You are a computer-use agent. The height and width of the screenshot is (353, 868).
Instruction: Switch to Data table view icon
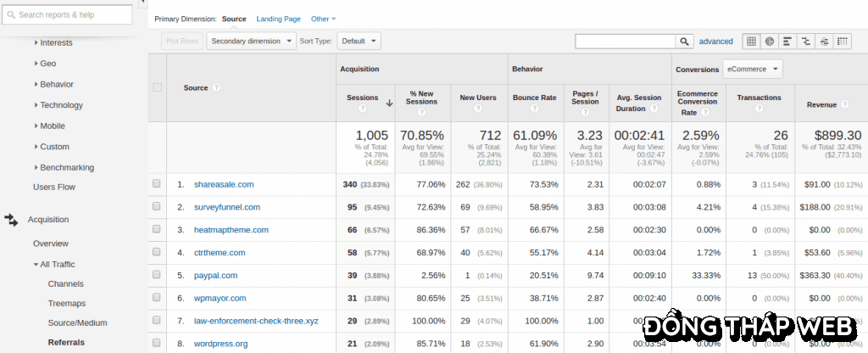click(751, 41)
